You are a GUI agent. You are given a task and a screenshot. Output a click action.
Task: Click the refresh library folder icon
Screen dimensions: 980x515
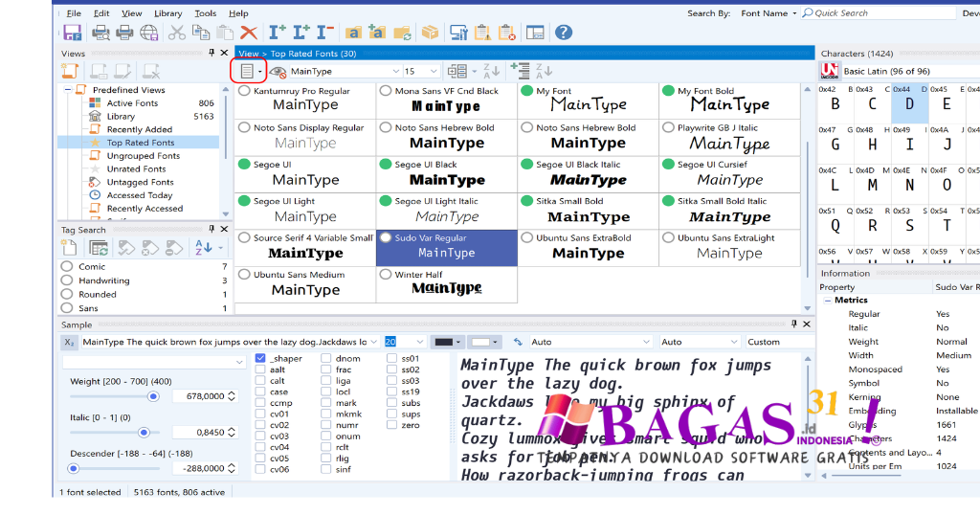pyautogui.click(x=402, y=33)
